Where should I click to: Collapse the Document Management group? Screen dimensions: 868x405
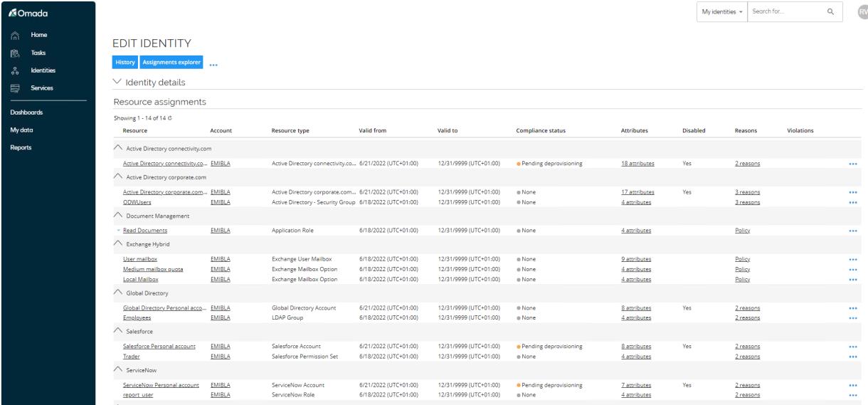pyautogui.click(x=117, y=215)
